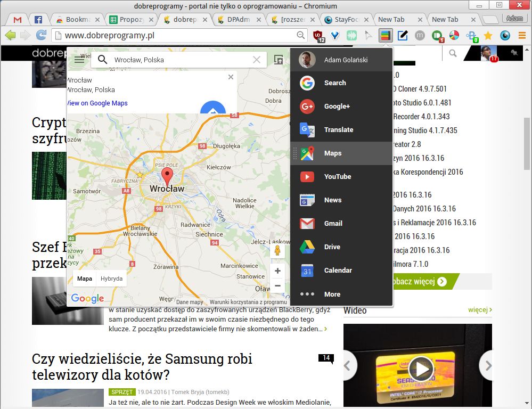Switch to the DPAdm tab
The height and width of the screenshot is (409, 532).
(239, 20)
